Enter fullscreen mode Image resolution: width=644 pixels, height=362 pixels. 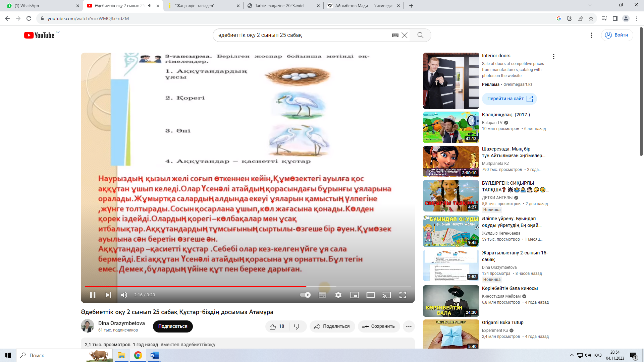point(403,295)
